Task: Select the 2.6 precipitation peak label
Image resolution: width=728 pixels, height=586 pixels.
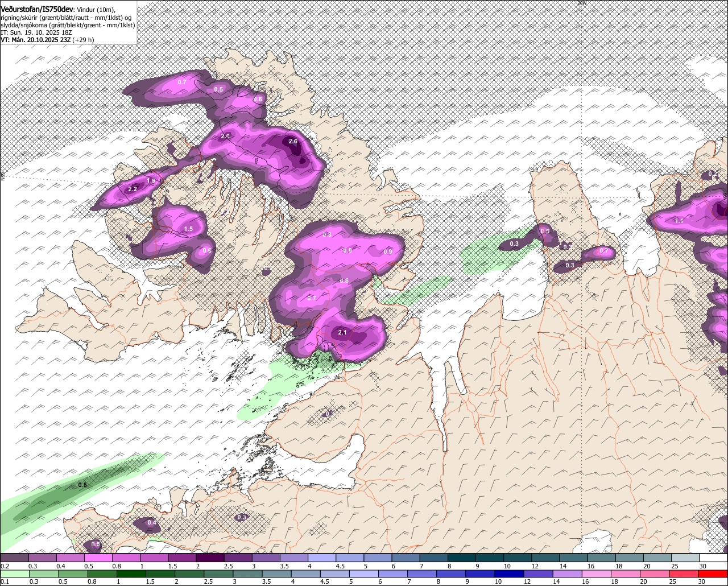Action: pos(293,141)
